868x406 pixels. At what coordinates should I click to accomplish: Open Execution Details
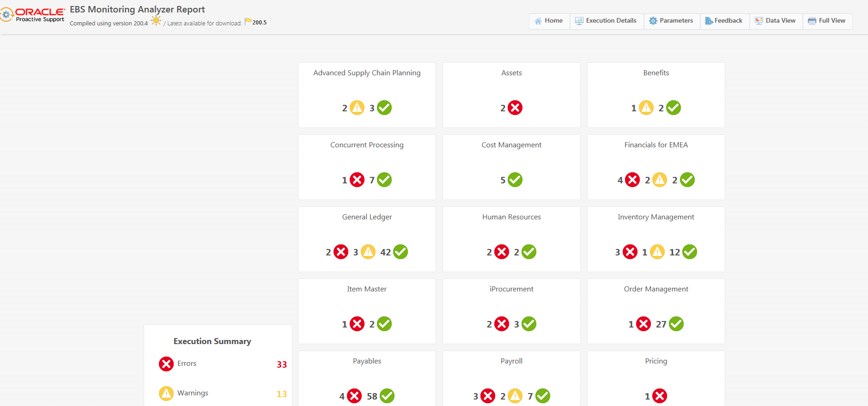pyautogui.click(x=607, y=21)
